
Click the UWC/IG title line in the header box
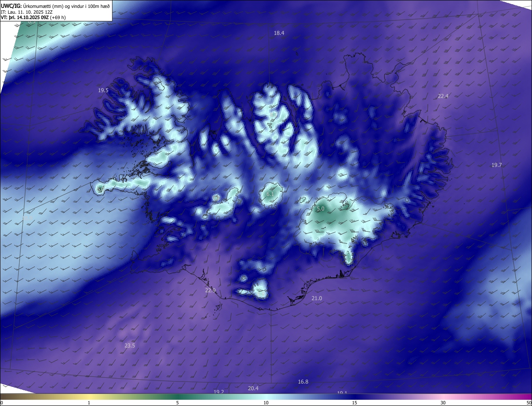point(55,6)
